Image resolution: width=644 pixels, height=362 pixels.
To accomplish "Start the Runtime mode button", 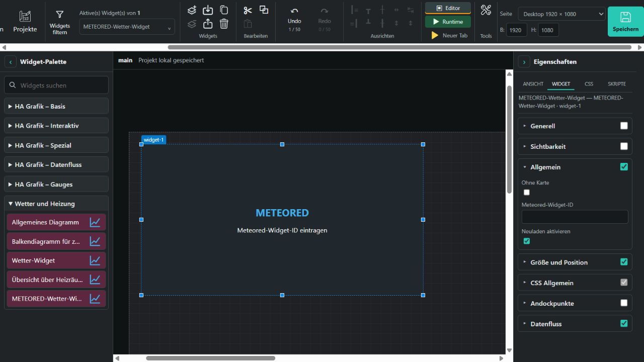I will click(448, 22).
